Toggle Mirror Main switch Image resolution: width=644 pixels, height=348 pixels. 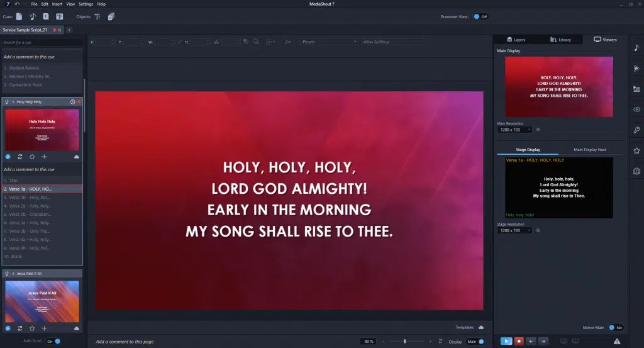point(616,327)
